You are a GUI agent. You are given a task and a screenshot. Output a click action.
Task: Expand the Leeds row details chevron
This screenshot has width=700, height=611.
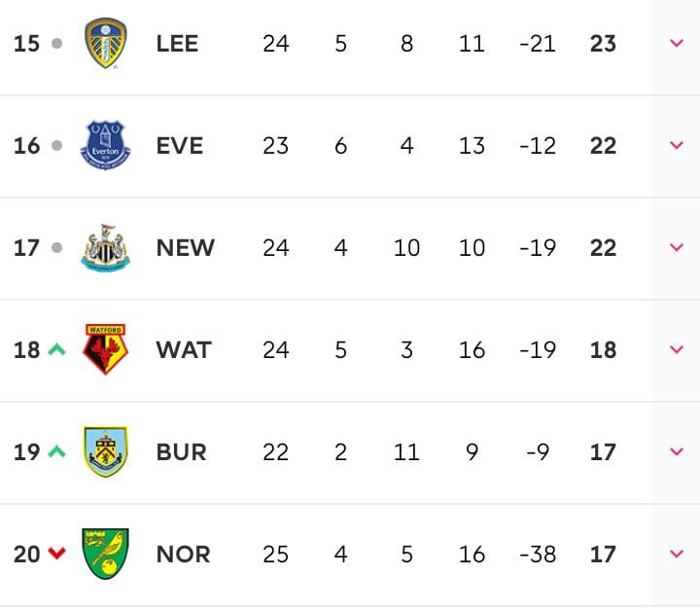tap(677, 44)
